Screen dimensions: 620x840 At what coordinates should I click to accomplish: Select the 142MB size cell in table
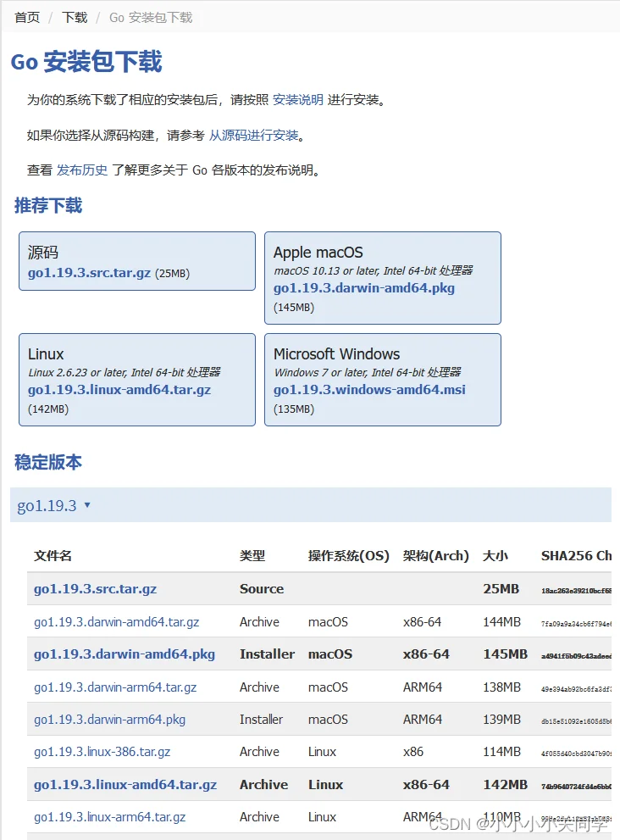click(506, 785)
